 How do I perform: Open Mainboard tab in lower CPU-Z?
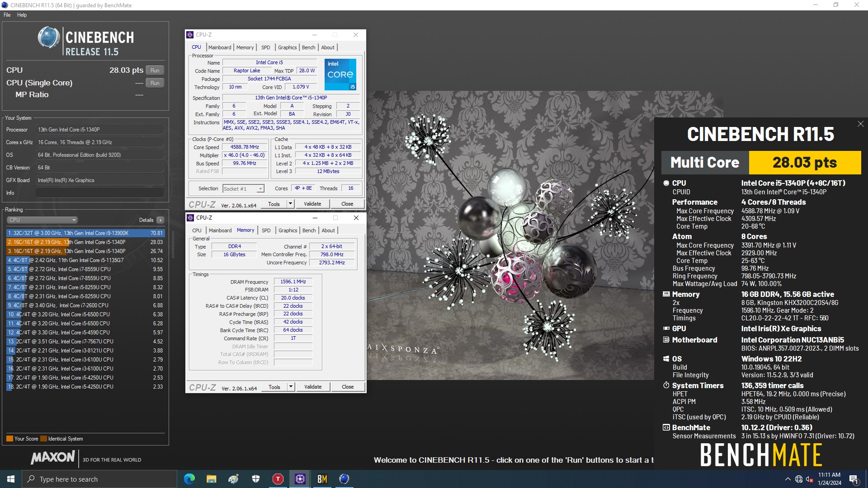[220, 230]
